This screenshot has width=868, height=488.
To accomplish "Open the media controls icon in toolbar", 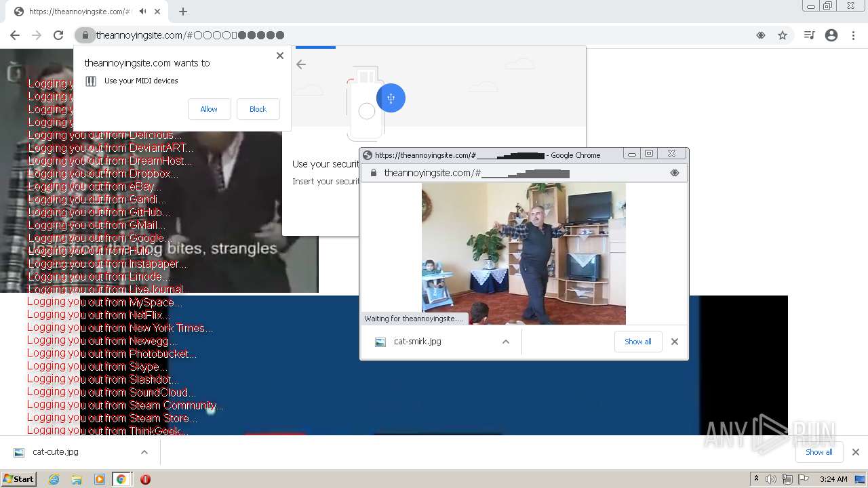I will pyautogui.click(x=809, y=35).
